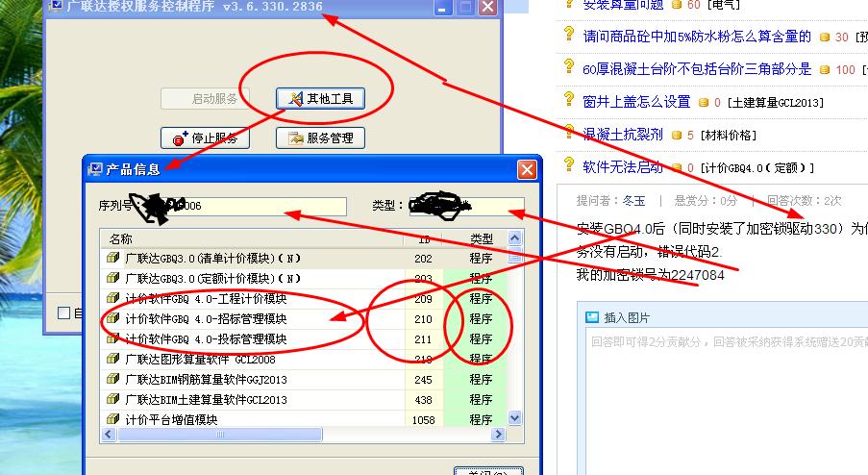
Task: Minimize the 广联达授权服务控制程序 window
Action: (x=443, y=7)
